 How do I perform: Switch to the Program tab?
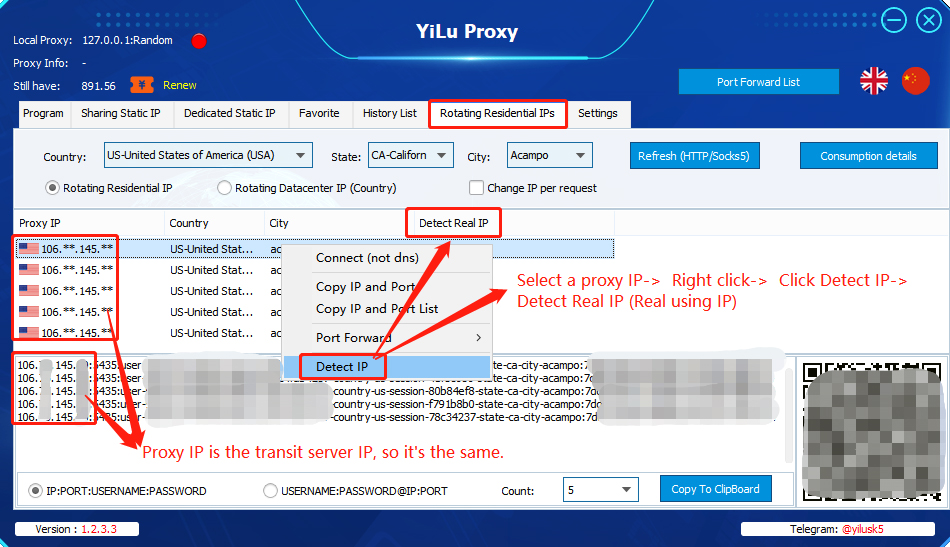[x=43, y=113]
